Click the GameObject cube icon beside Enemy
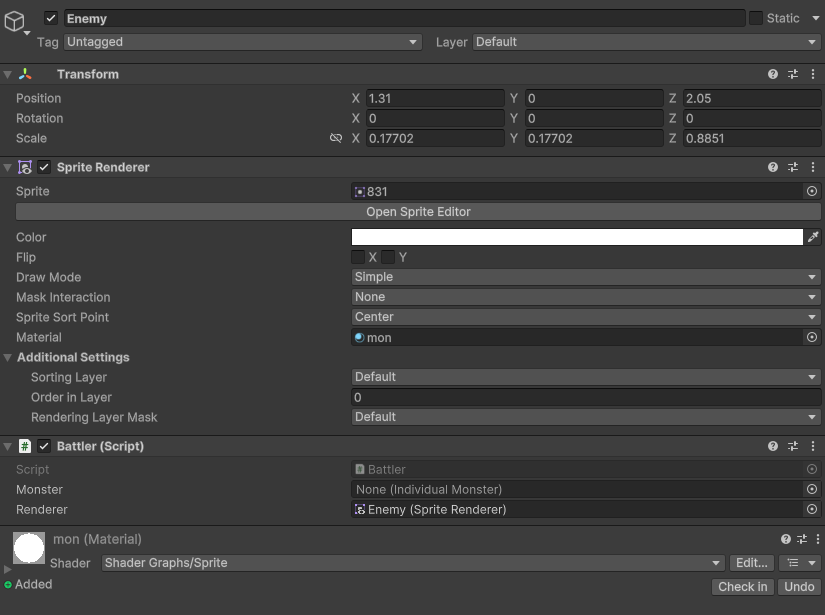 tap(17, 20)
